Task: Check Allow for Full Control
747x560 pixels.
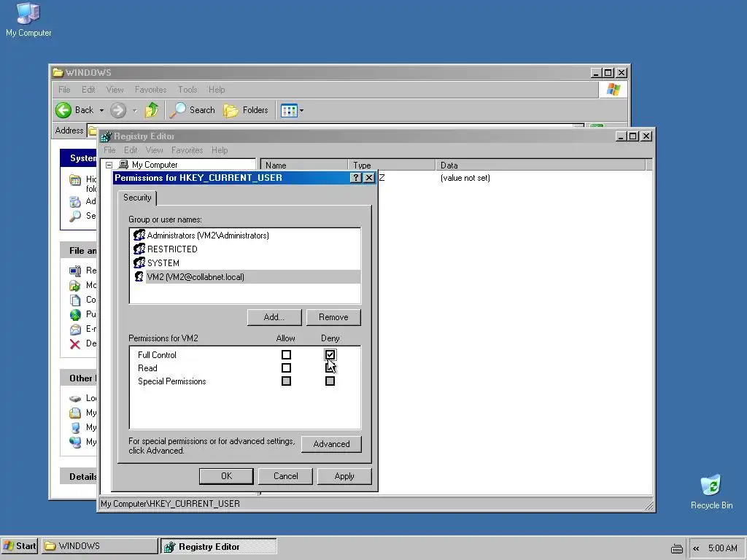Action: [286, 355]
